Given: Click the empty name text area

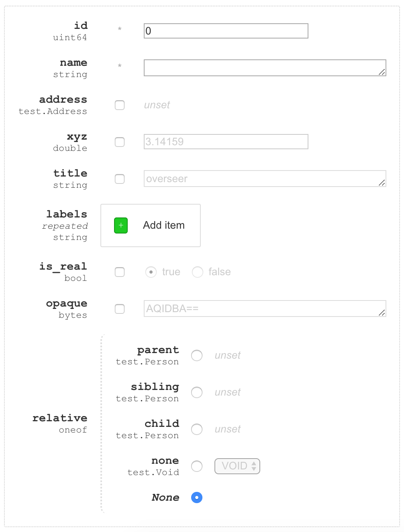Looking at the screenshot, I should point(264,67).
